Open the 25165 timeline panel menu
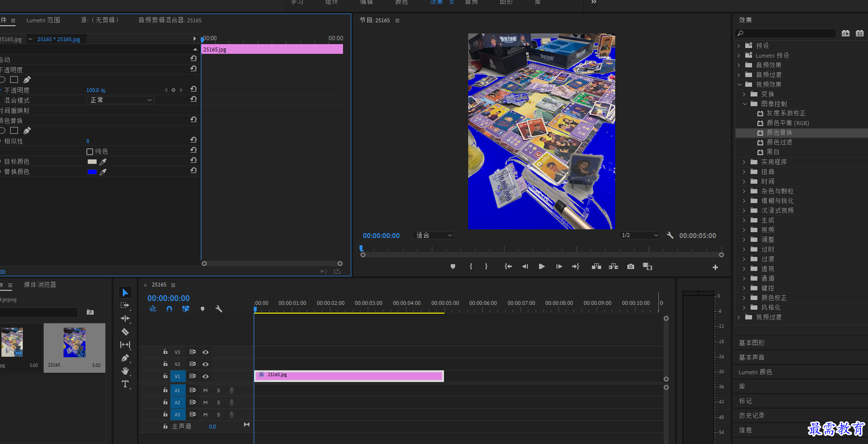The width and height of the screenshot is (868, 444). point(173,285)
